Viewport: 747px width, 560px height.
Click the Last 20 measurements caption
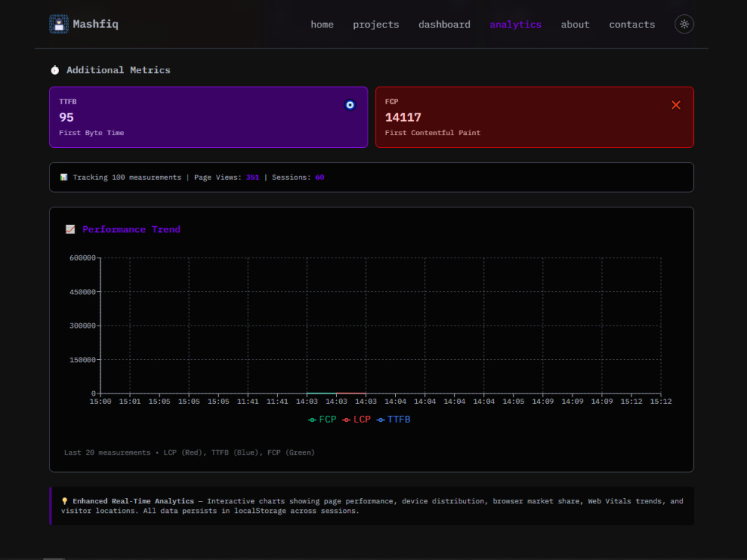coord(189,452)
